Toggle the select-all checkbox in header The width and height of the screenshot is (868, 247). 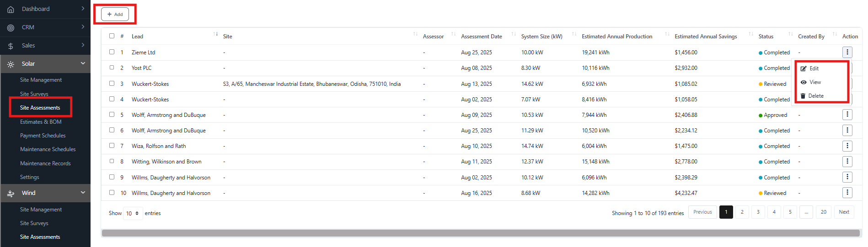point(112,36)
